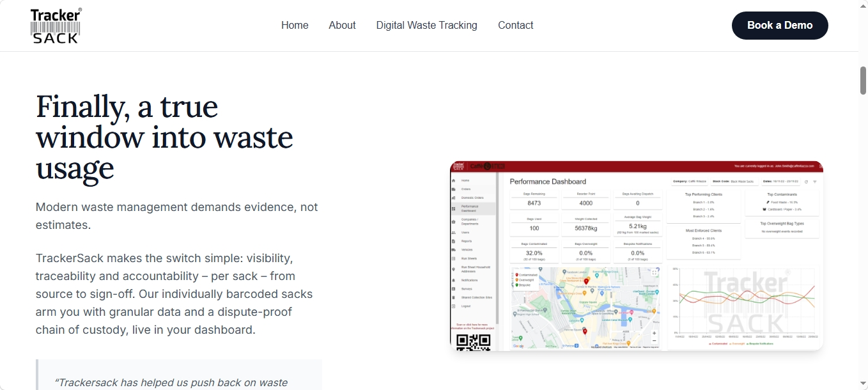
Task: Click the Contaminated entry in map legend
Action: (x=527, y=275)
